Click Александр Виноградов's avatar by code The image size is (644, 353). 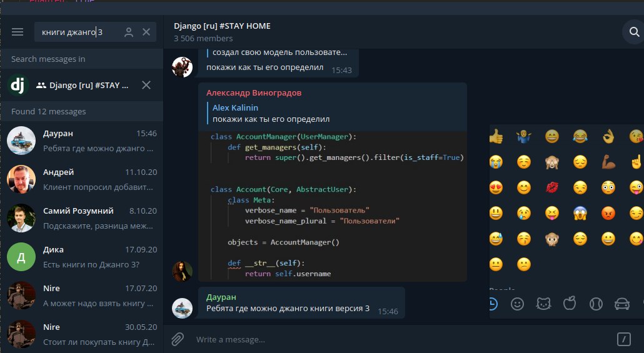click(182, 271)
